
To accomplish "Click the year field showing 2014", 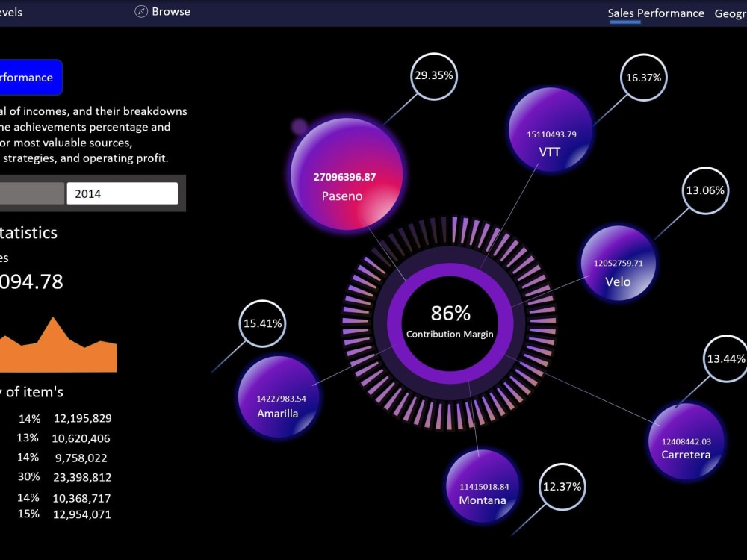I will [122, 193].
